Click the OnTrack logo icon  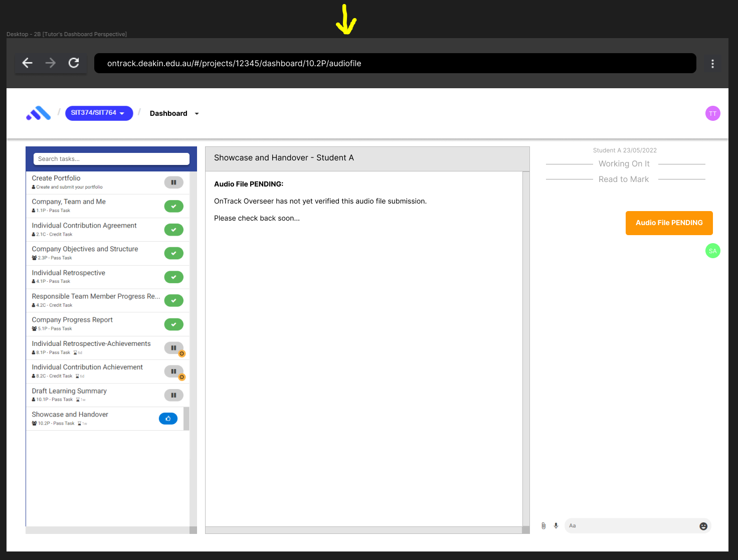[39, 113]
